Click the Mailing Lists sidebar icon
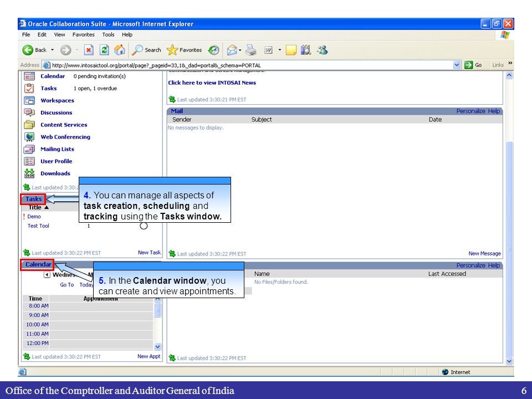The image size is (532, 399). click(x=29, y=149)
